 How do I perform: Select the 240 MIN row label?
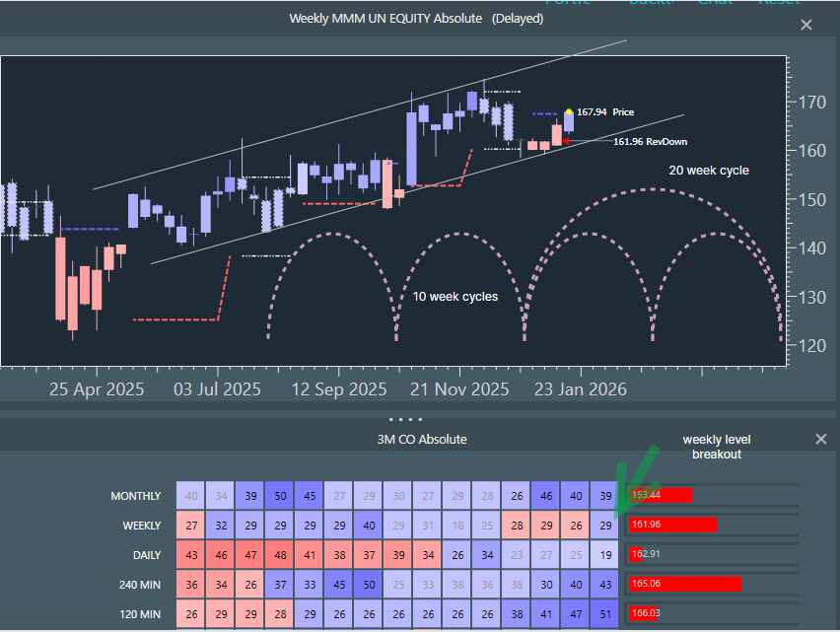click(140, 585)
